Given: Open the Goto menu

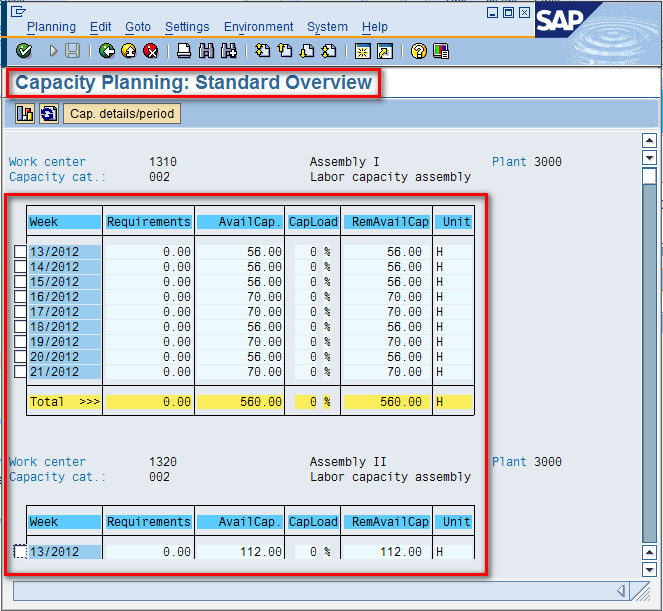Looking at the screenshot, I should click(138, 27).
